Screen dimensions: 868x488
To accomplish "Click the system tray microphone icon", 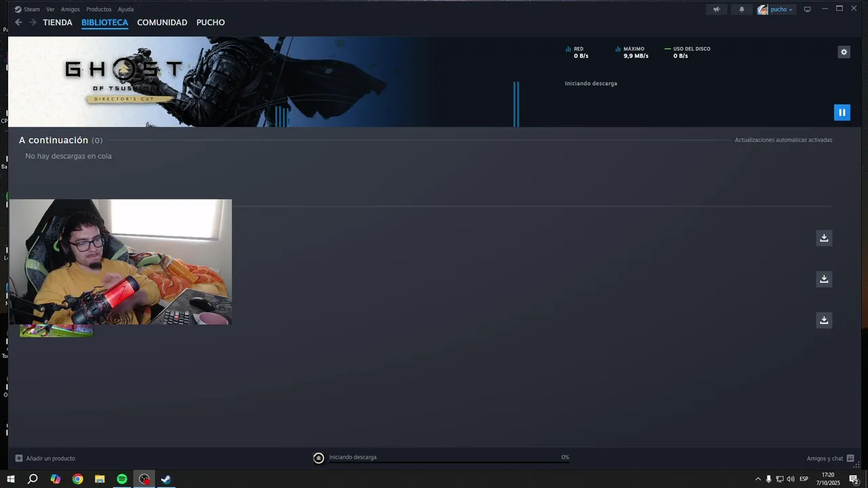I will pyautogui.click(x=769, y=479).
